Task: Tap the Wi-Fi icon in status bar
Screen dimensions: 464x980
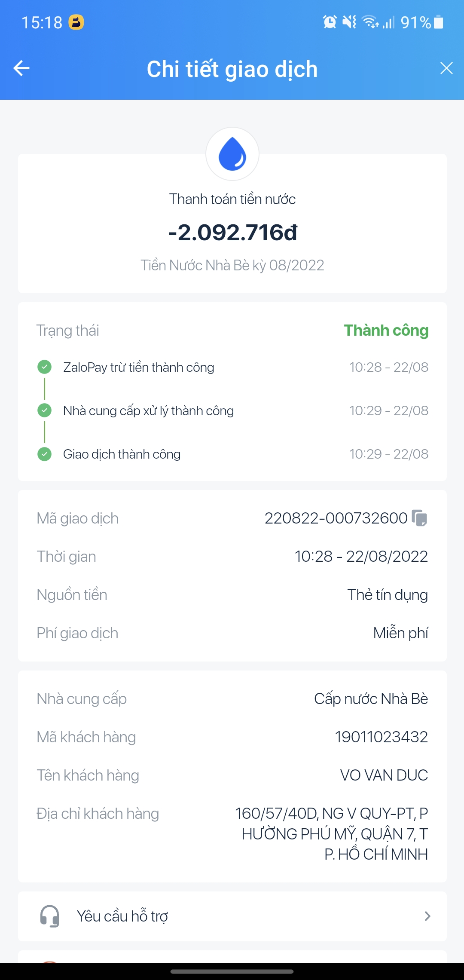Action: [370, 22]
